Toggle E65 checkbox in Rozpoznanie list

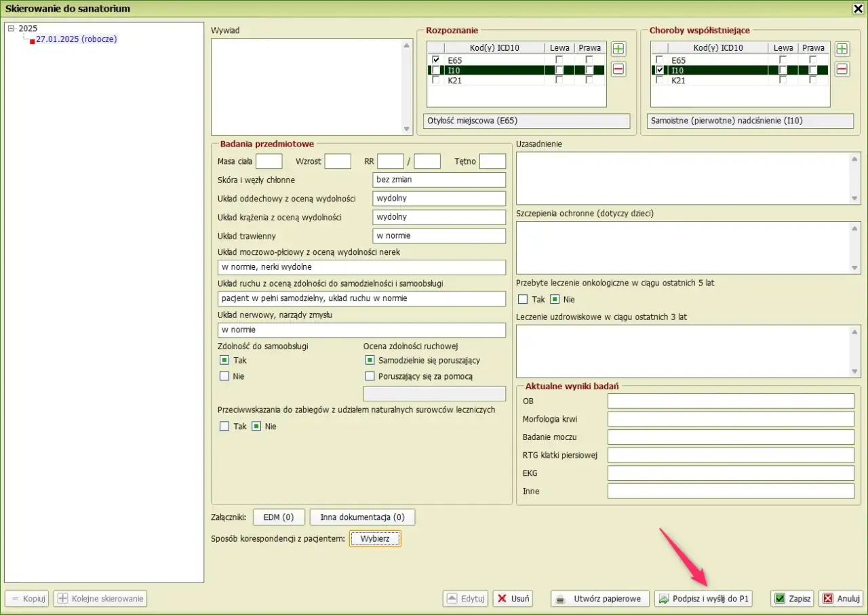pos(436,60)
